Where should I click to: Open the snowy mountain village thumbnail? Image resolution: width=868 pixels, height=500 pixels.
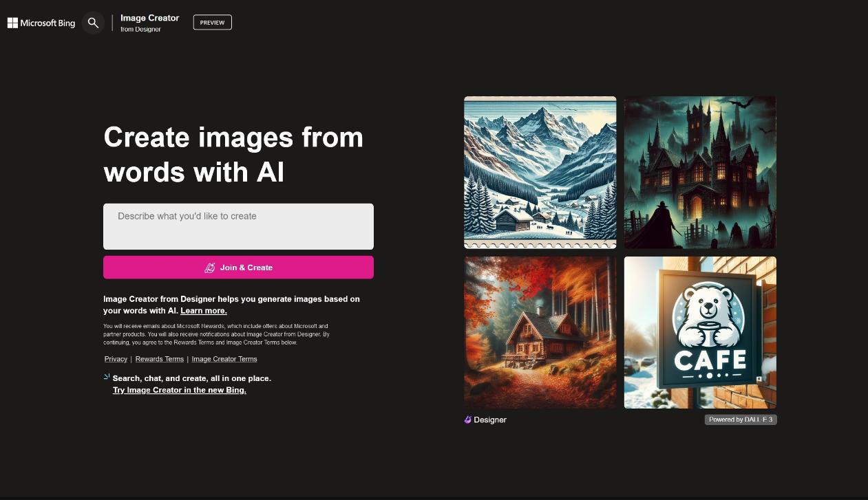point(540,172)
